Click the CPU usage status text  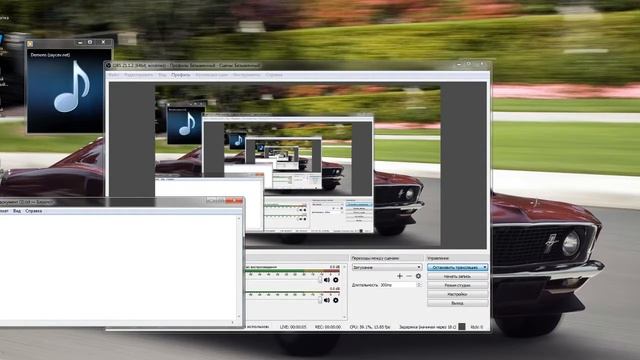click(x=370, y=327)
